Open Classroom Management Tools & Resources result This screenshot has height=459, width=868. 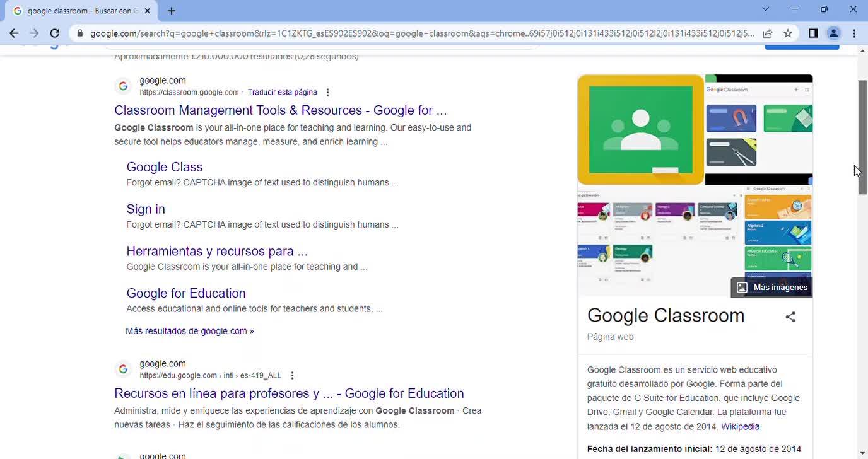click(281, 110)
